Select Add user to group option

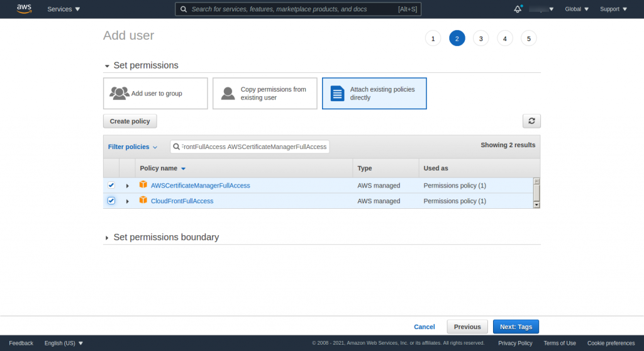click(x=155, y=93)
